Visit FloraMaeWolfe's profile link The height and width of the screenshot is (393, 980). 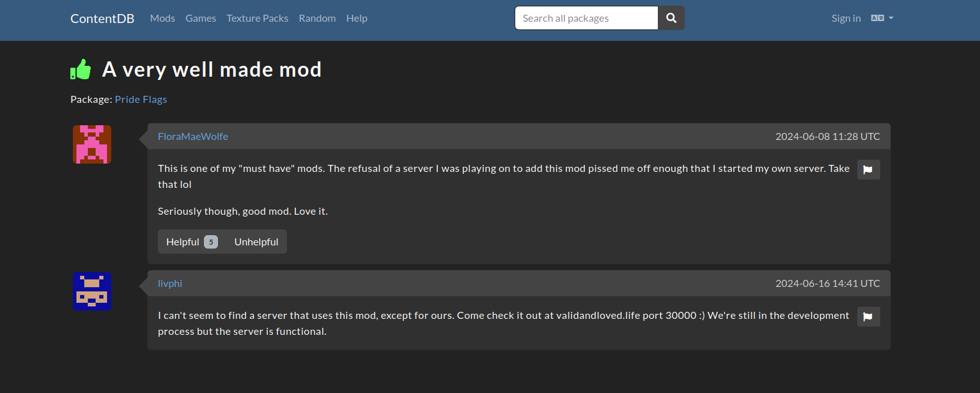[193, 136]
